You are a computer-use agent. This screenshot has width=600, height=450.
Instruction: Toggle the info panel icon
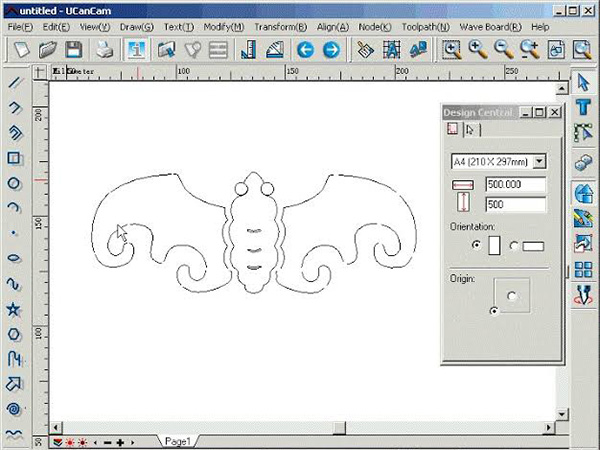(136, 50)
